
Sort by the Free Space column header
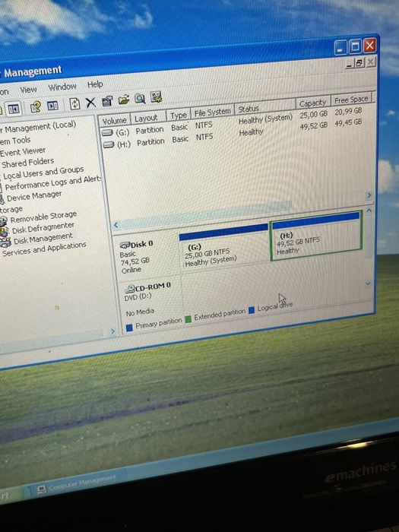[351, 100]
